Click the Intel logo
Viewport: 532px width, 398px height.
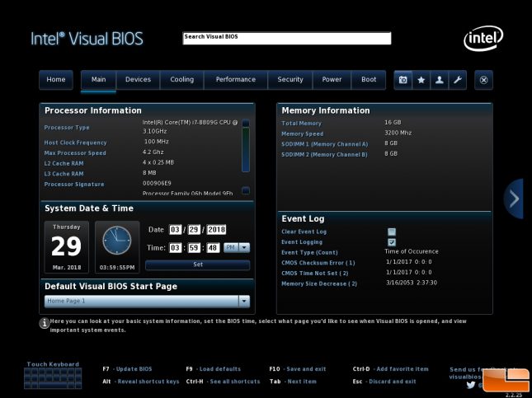(483, 38)
